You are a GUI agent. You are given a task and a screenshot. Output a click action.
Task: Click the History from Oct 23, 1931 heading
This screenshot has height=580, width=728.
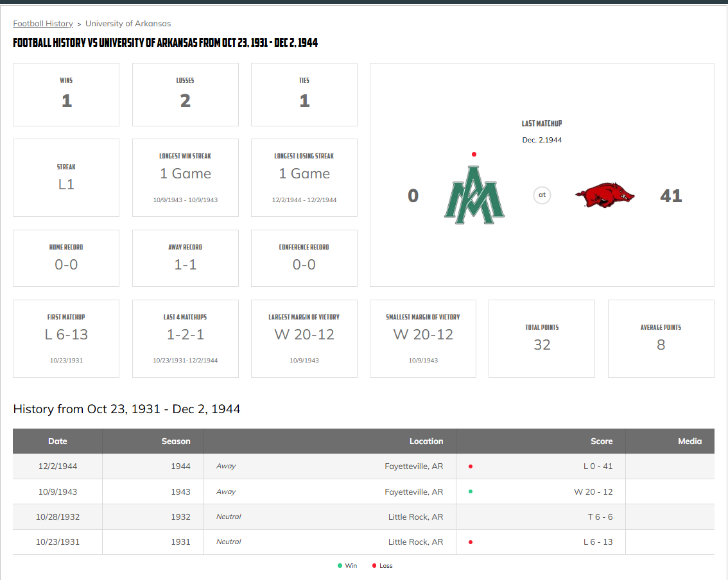(x=126, y=409)
